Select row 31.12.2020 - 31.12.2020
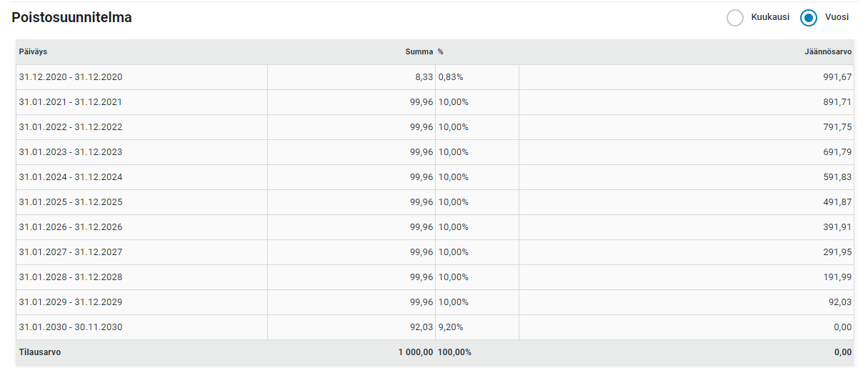The width and height of the screenshot is (868, 373). pos(71,77)
